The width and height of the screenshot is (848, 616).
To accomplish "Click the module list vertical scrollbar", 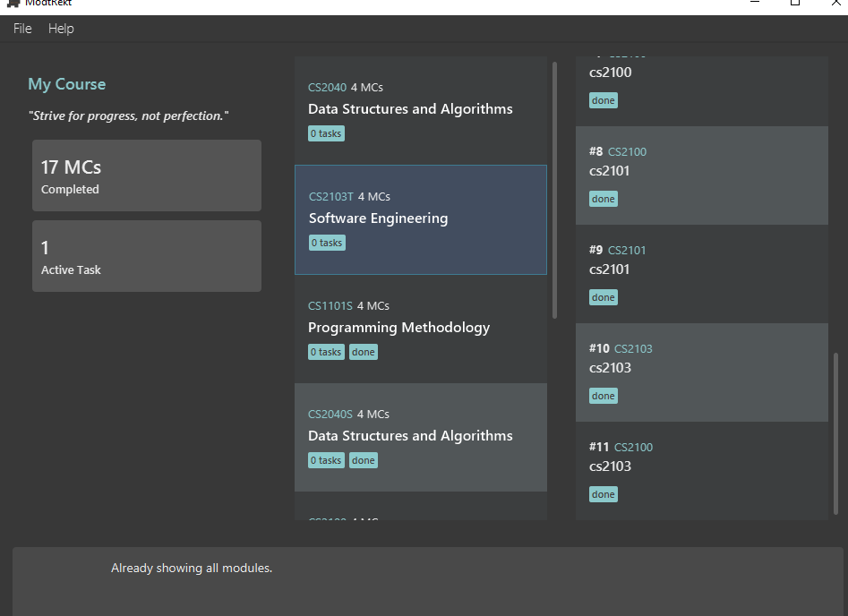I will (554, 191).
